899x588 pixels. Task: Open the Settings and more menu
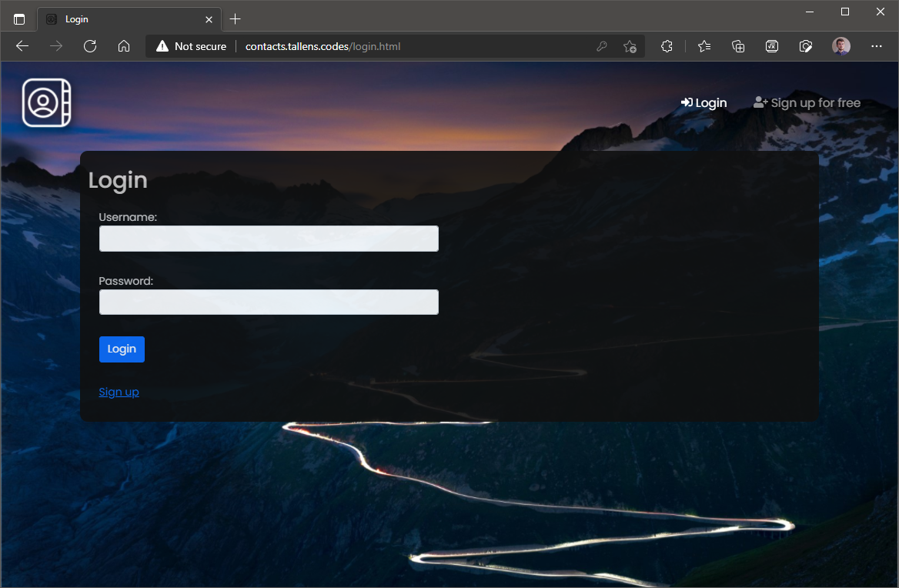[877, 46]
